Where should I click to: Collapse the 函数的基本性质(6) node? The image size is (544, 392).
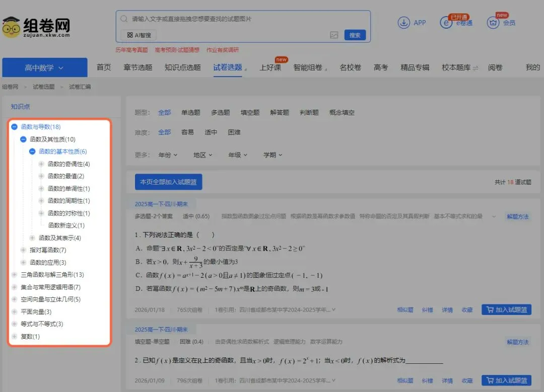(x=32, y=151)
